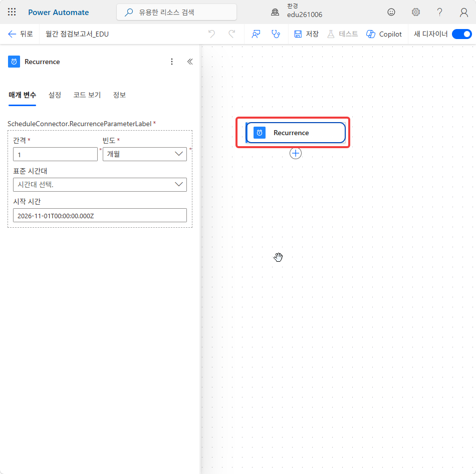Image resolution: width=476 pixels, height=474 pixels.
Task: Open the flow checker stethoscope
Action: 276,34
